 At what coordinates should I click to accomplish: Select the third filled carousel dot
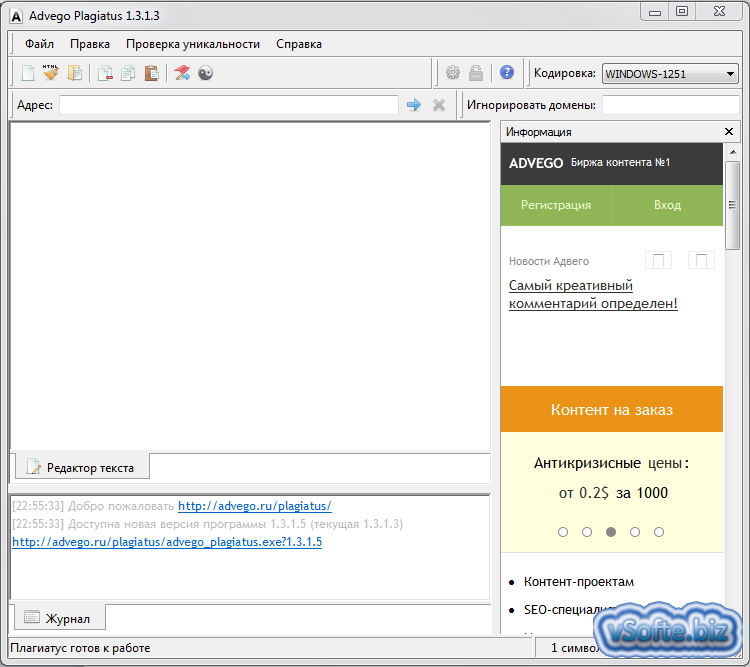[x=611, y=532]
